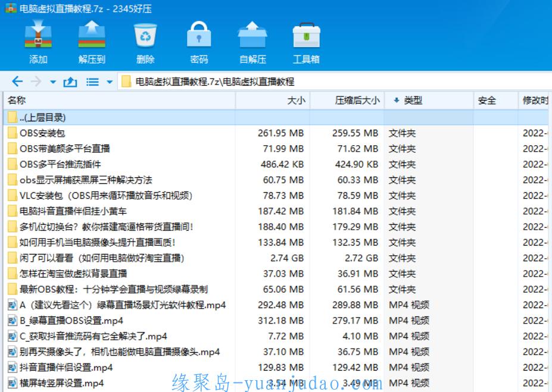Click the 4.10 MB compressed size value
Viewport: 552px width, 392px height.
click(360, 336)
